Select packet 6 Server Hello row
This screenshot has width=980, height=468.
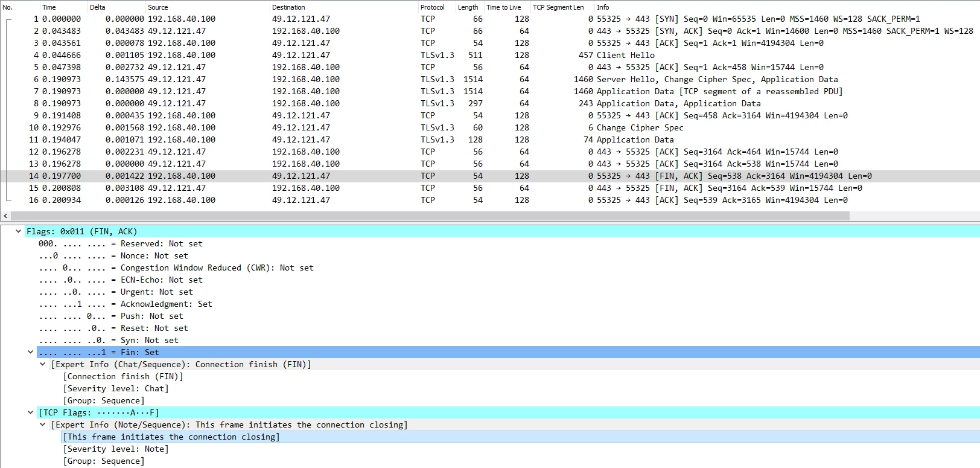[x=490, y=79]
